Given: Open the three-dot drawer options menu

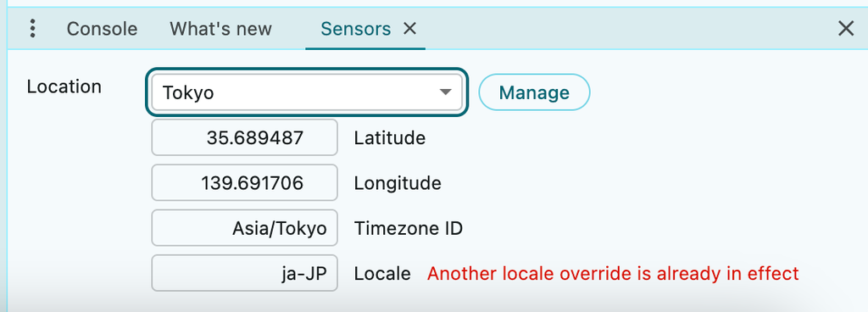Looking at the screenshot, I should tap(33, 28).
